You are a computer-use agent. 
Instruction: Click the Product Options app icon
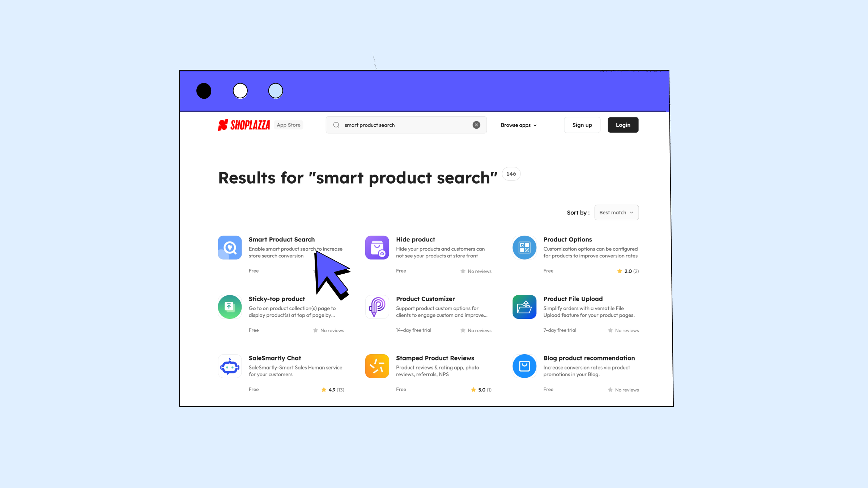click(523, 247)
